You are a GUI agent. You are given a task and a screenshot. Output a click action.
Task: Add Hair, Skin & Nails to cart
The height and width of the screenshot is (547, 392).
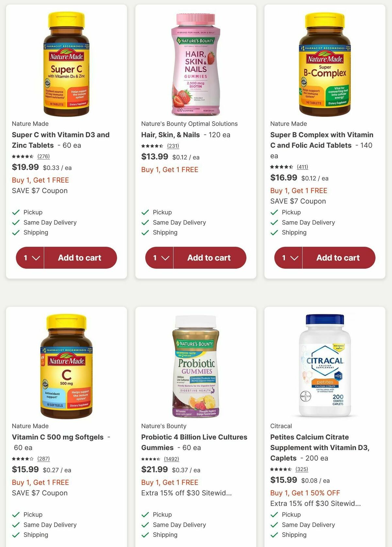[209, 258]
